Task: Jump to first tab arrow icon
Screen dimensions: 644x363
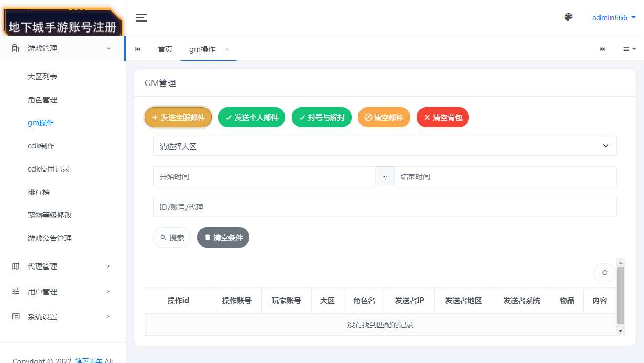Action: pos(138,49)
